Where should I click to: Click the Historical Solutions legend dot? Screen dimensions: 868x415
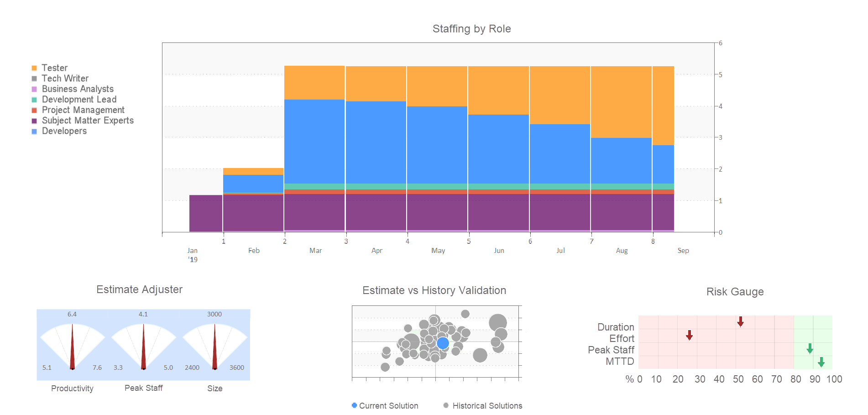[446, 405]
